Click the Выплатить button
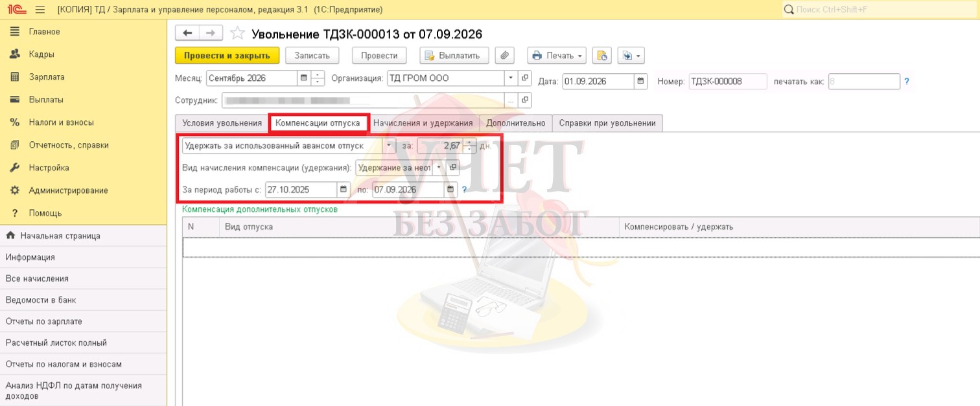The width and height of the screenshot is (980, 406). click(454, 56)
